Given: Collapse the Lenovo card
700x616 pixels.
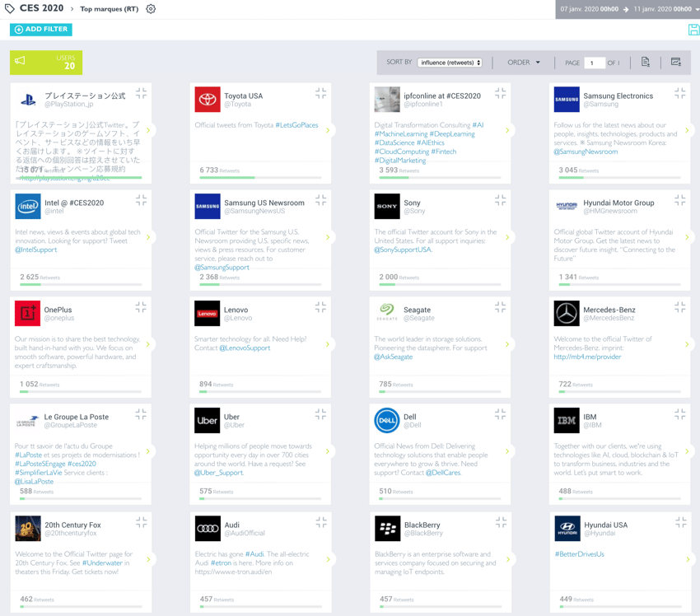Looking at the screenshot, I should pyautogui.click(x=320, y=307).
